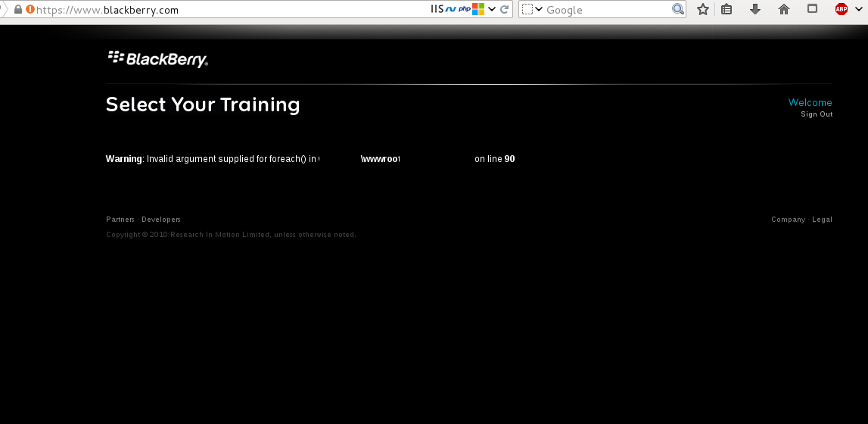This screenshot has width=868, height=424.
Task: Expand the address bar history dropdown arrow
Action: (x=492, y=9)
